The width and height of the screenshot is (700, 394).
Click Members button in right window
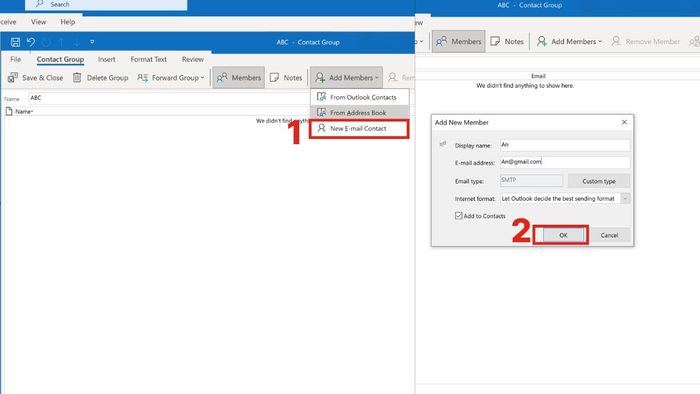458,41
